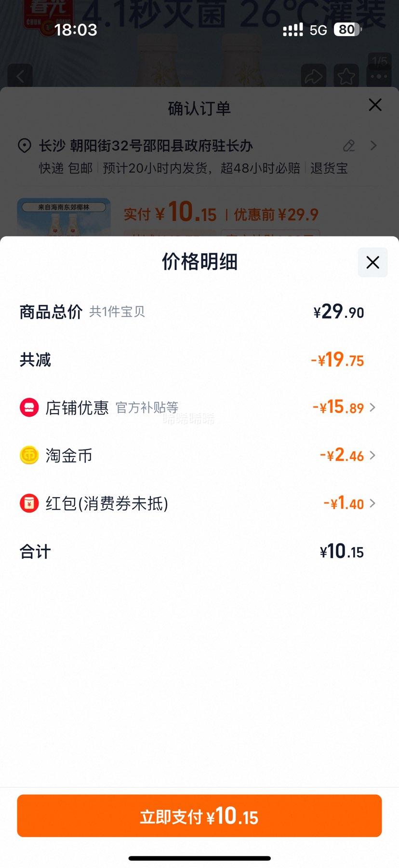
Task: Tap the edit address pencil icon
Action: tap(349, 146)
